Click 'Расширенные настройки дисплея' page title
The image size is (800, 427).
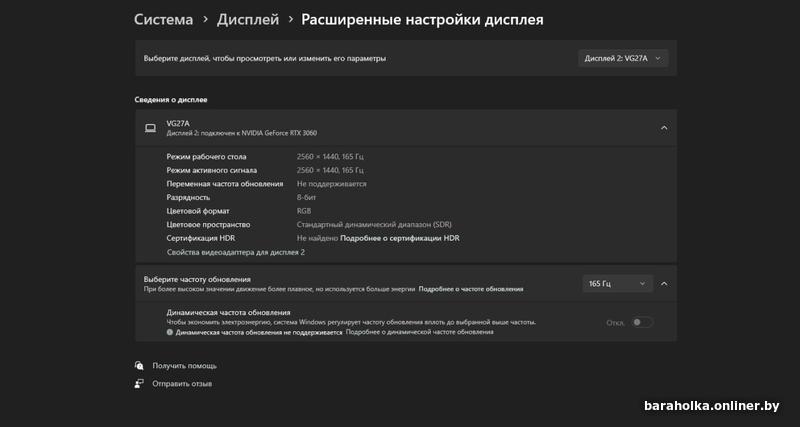[422, 20]
